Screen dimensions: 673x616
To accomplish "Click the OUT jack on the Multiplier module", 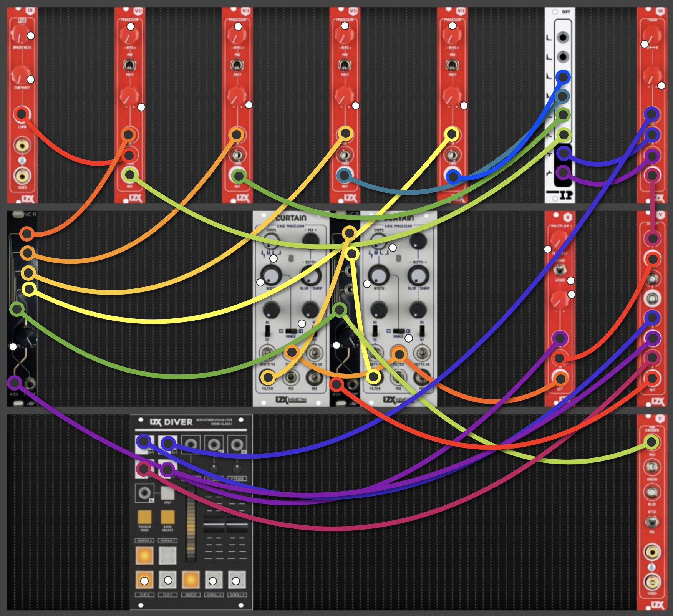I will 560,379.
